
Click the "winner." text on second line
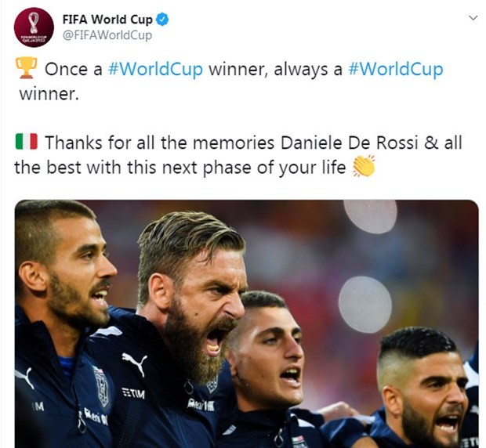pyautogui.click(x=49, y=95)
